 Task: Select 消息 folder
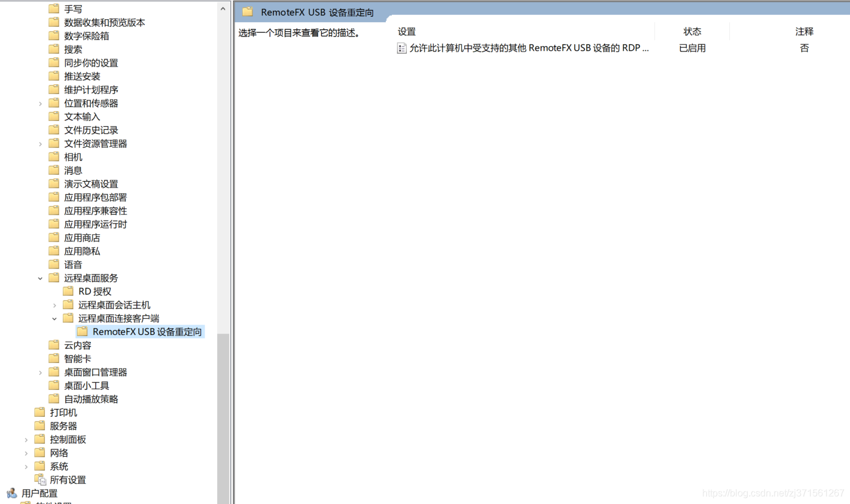(x=73, y=170)
